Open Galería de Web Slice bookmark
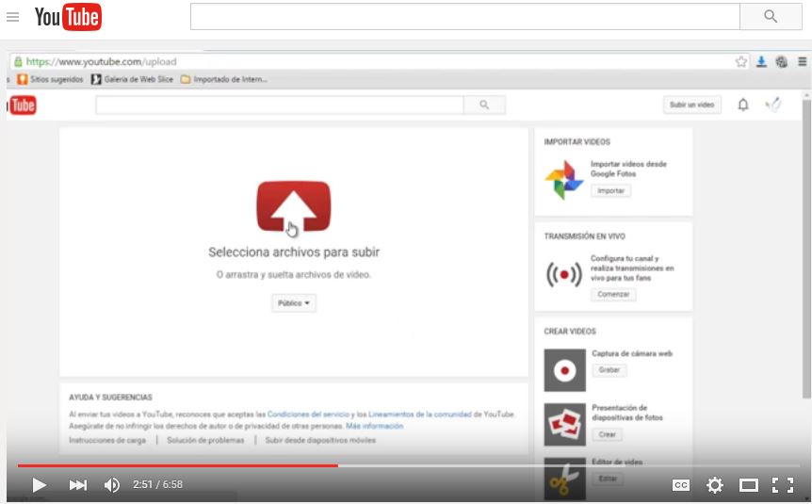Viewport: 812px width, 504px height. pyautogui.click(x=132, y=79)
